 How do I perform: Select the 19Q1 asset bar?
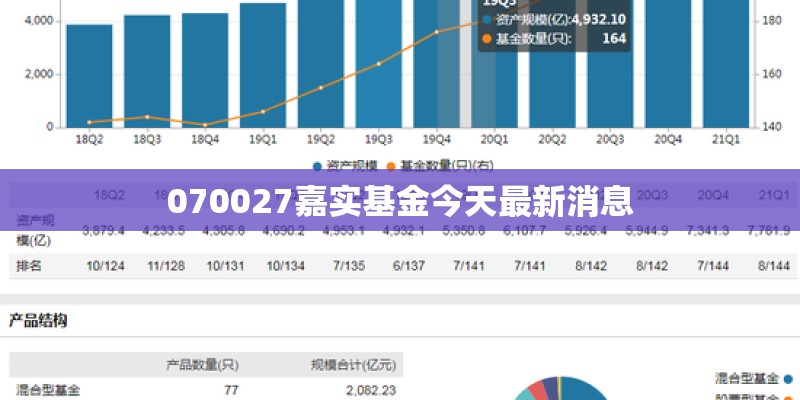coord(263,65)
